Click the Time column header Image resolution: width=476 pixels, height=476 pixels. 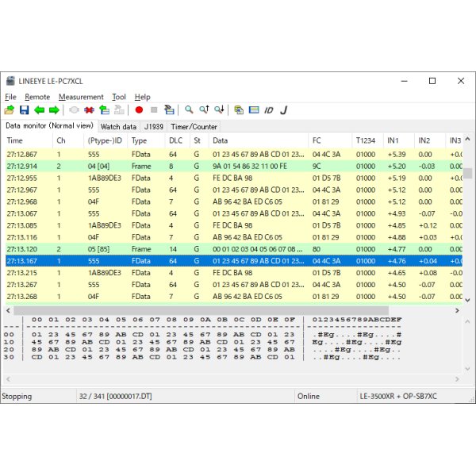pyautogui.click(x=29, y=140)
